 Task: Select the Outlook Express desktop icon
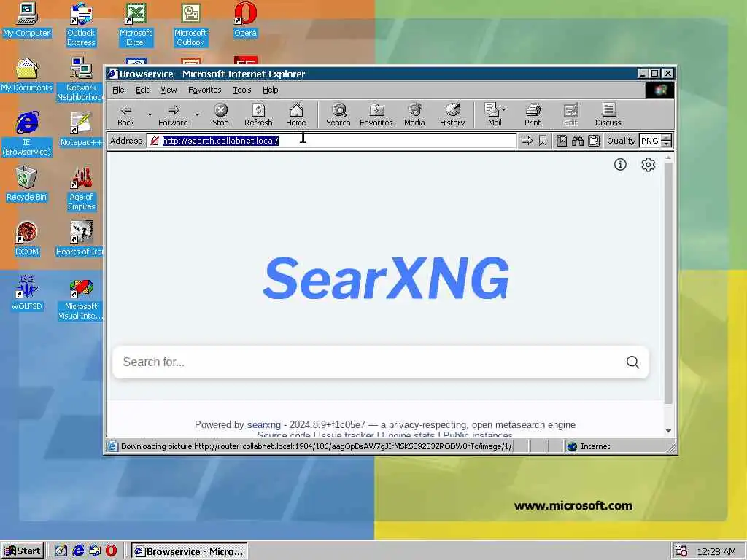(x=82, y=25)
